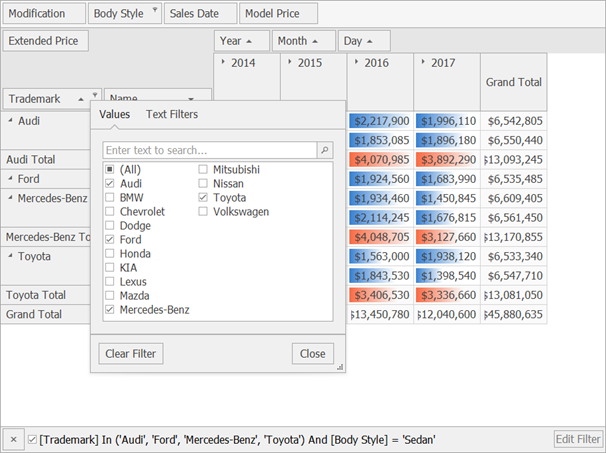The width and height of the screenshot is (606, 453).
Task: Switch to the Text Filters tab
Action: click(x=172, y=114)
